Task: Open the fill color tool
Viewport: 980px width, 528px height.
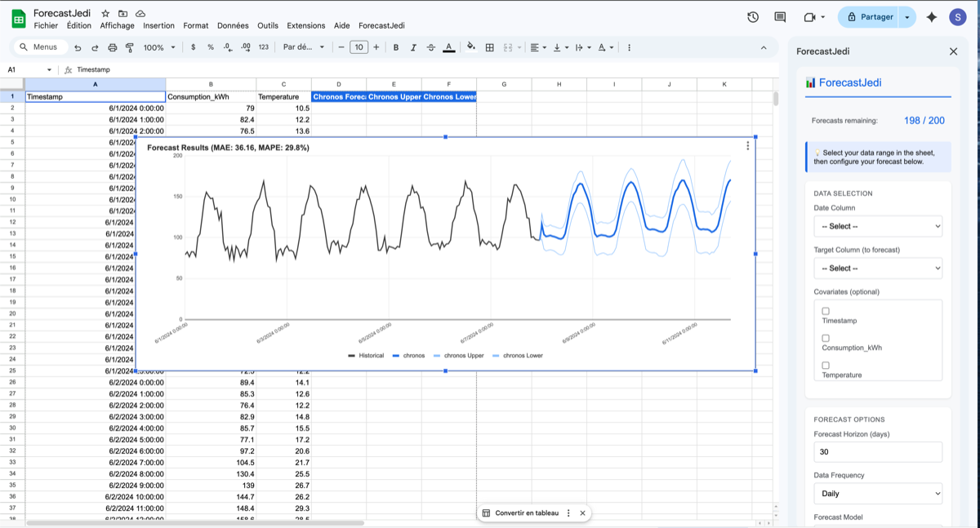Action: [471, 47]
